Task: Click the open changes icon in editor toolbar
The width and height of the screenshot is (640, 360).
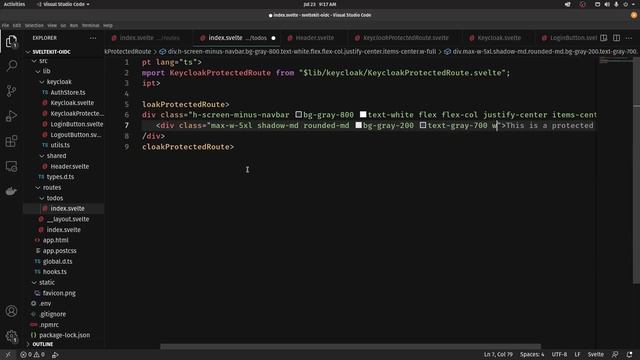Action: [604, 38]
